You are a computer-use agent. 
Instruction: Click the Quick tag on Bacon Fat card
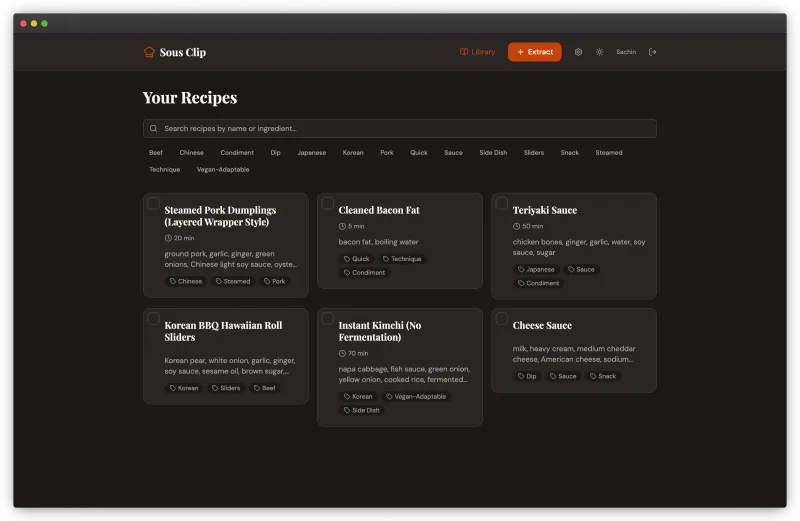[x=356, y=259]
